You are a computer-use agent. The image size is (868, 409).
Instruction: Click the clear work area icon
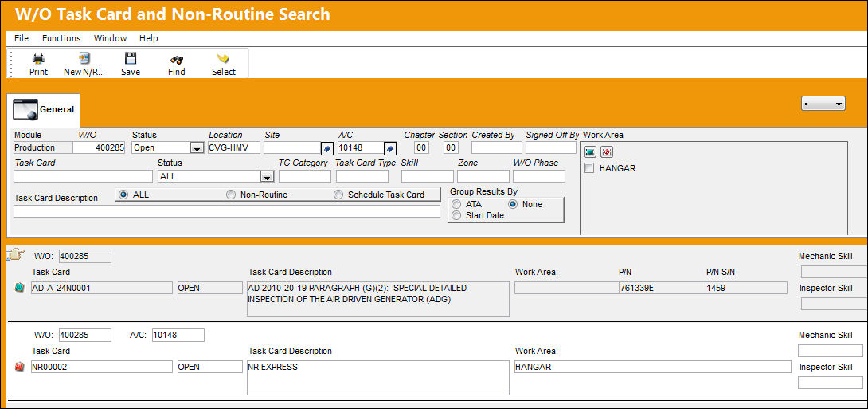(607, 151)
